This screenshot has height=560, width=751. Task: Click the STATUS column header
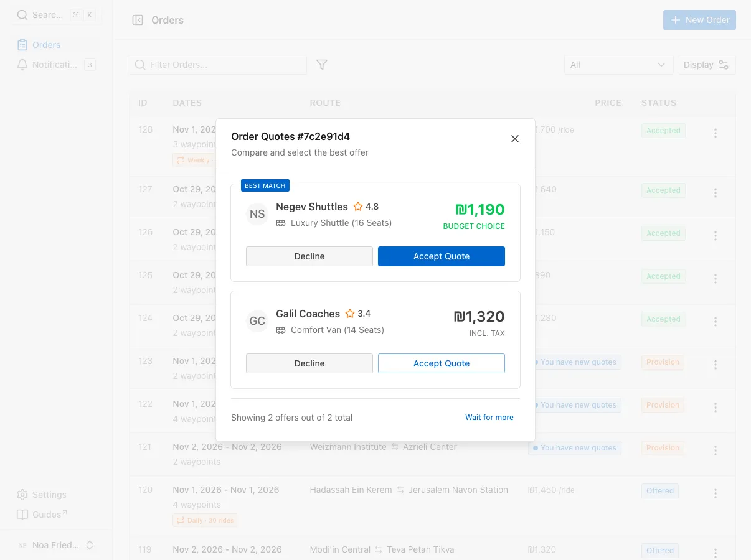(x=659, y=103)
